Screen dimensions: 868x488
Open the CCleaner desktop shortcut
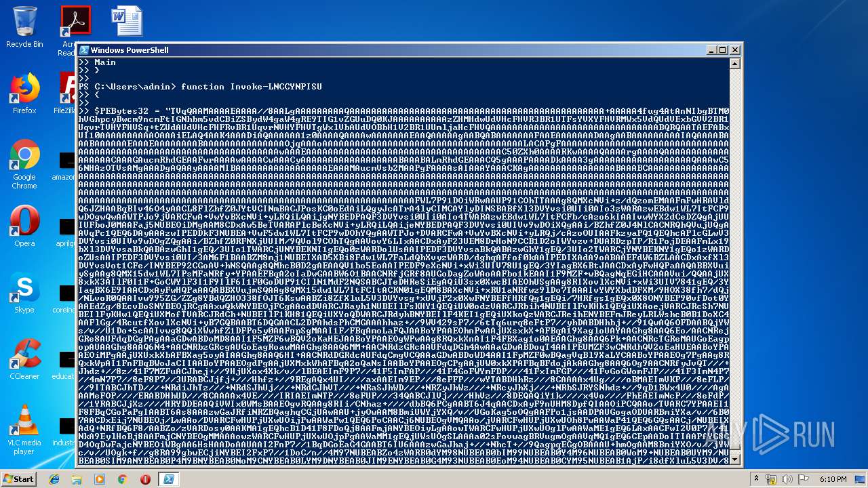(x=24, y=359)
